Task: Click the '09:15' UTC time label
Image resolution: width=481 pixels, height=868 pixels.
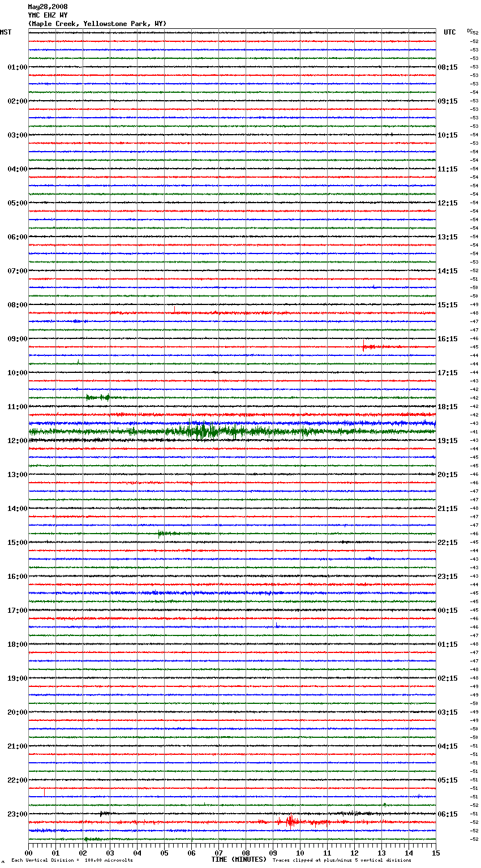Action: point(448,101)
